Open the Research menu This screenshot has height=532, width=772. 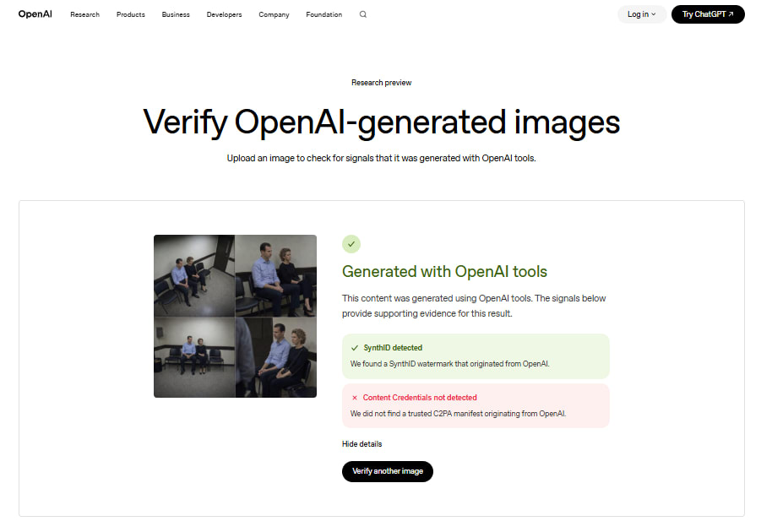(x=84, y=14)
